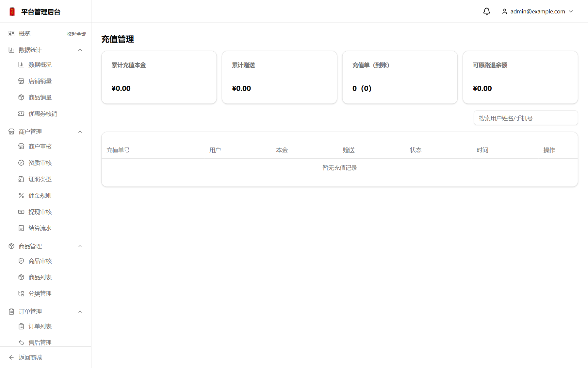Click the 充值单号 column header
This screenshot has height=368, width=588.
click(x=118, y=150)
